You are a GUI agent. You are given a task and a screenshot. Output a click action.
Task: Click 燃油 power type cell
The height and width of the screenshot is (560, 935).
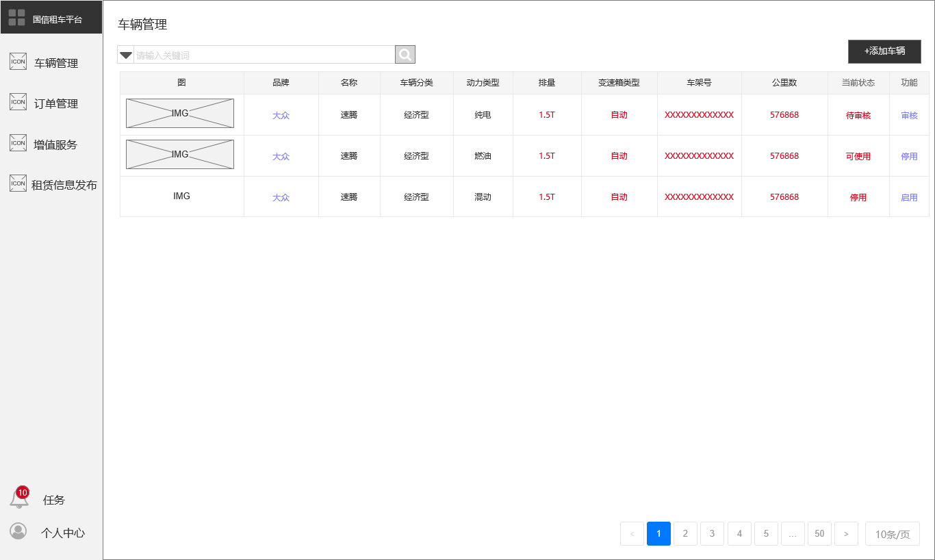pos(483,156)
